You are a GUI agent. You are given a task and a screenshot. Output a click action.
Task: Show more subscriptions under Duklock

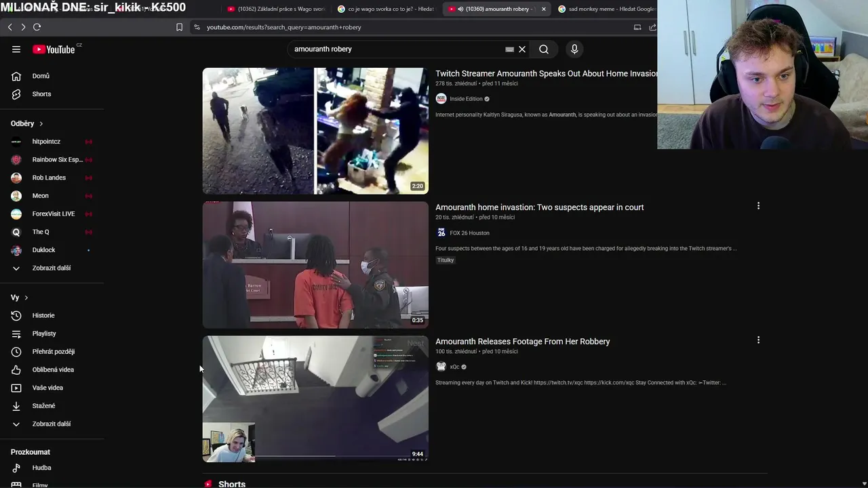[x=52, y=268]
